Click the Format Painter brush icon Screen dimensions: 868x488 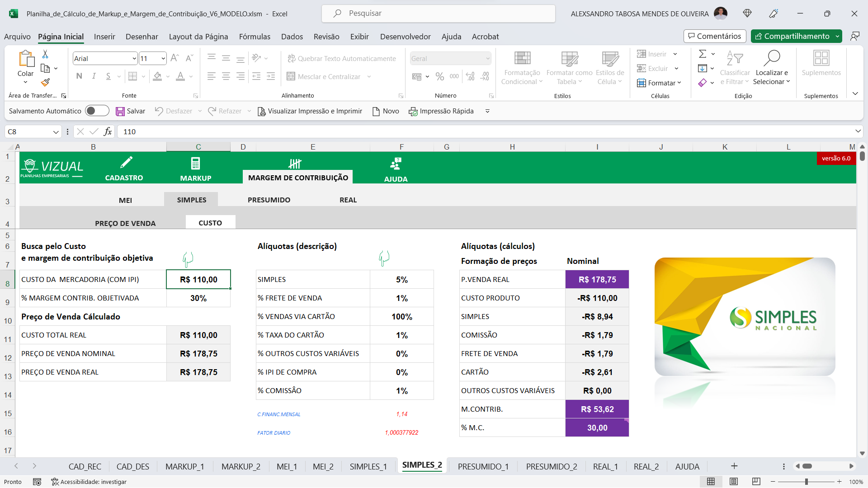45,82
